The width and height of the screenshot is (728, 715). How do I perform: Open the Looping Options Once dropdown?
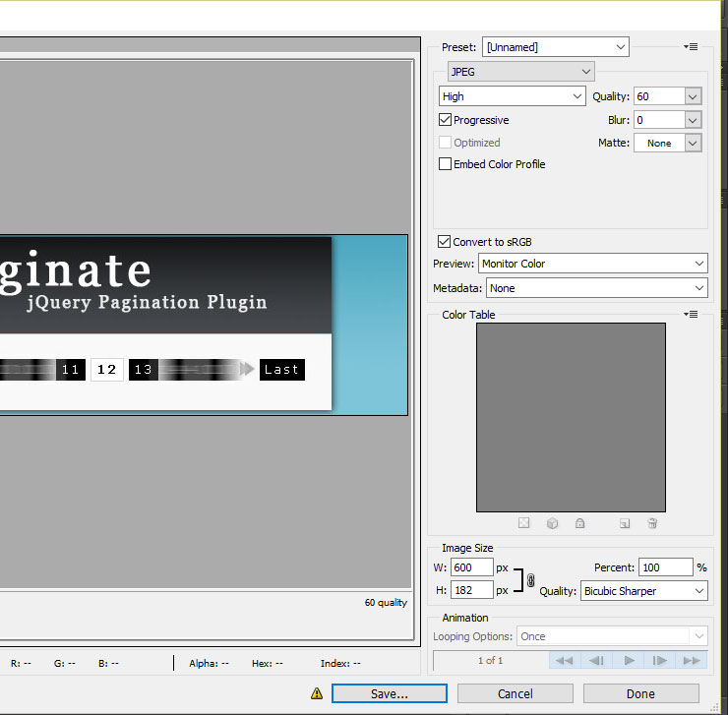(x=612, y=636)
